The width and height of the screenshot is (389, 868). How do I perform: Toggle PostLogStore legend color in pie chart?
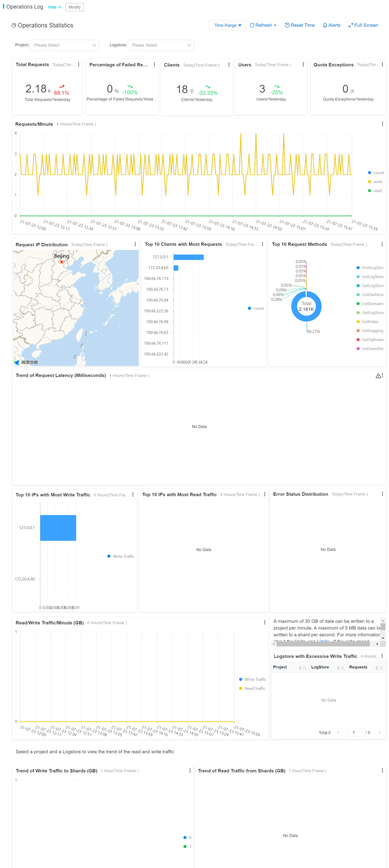point(358,267)
